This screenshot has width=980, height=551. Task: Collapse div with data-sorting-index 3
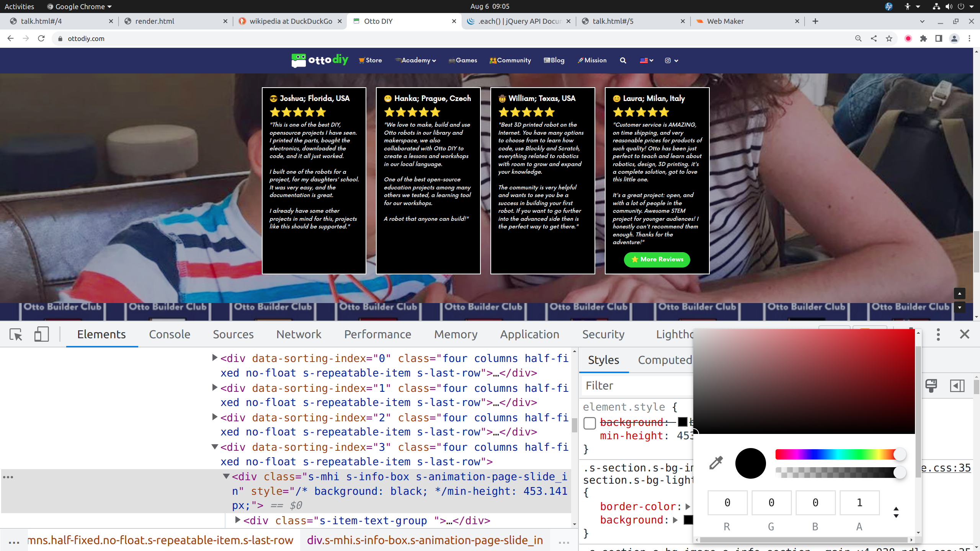point(215,447)
